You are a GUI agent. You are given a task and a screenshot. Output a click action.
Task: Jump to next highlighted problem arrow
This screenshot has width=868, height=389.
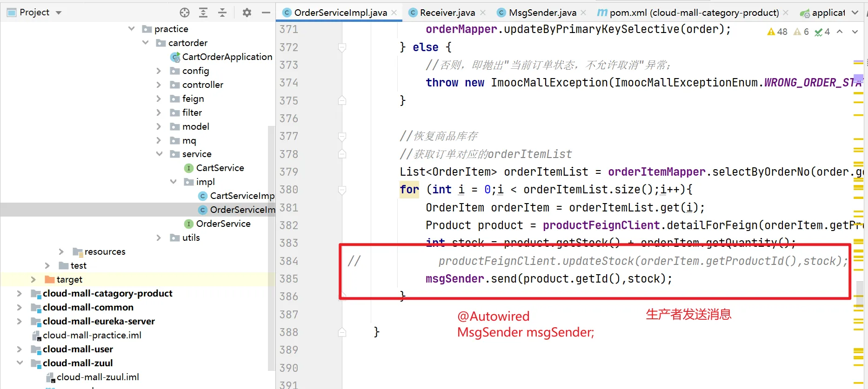point(855,32)
